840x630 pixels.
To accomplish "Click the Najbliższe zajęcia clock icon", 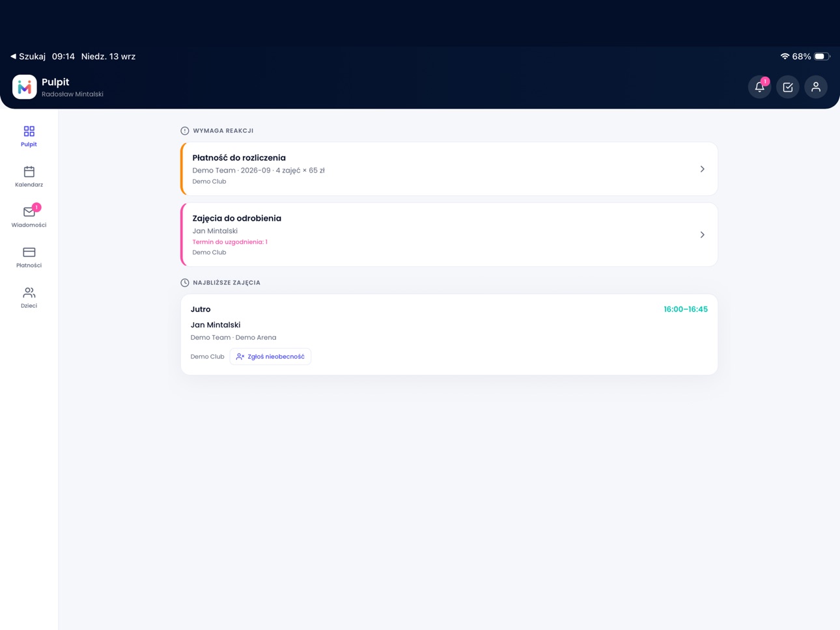I will click(x=185, y=282).
